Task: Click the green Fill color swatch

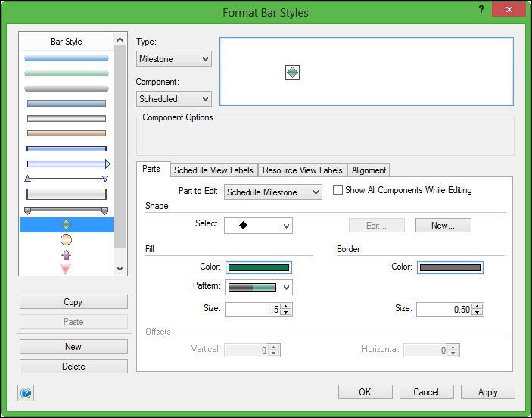Action: click(x=258, y=267)
